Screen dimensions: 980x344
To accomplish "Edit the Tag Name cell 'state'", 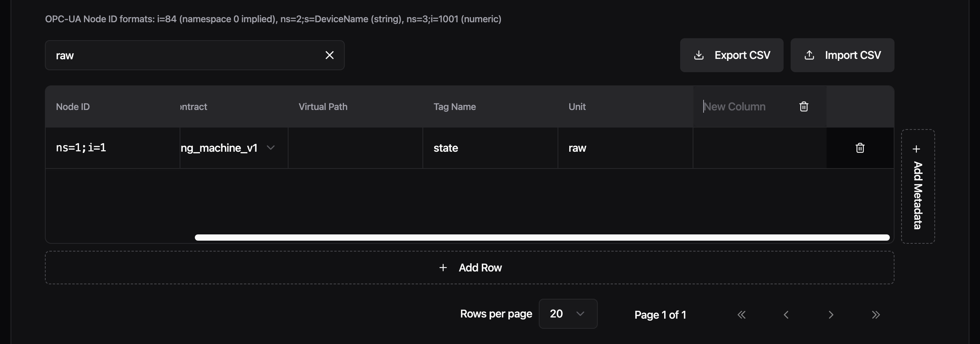I will coord(490,148).
